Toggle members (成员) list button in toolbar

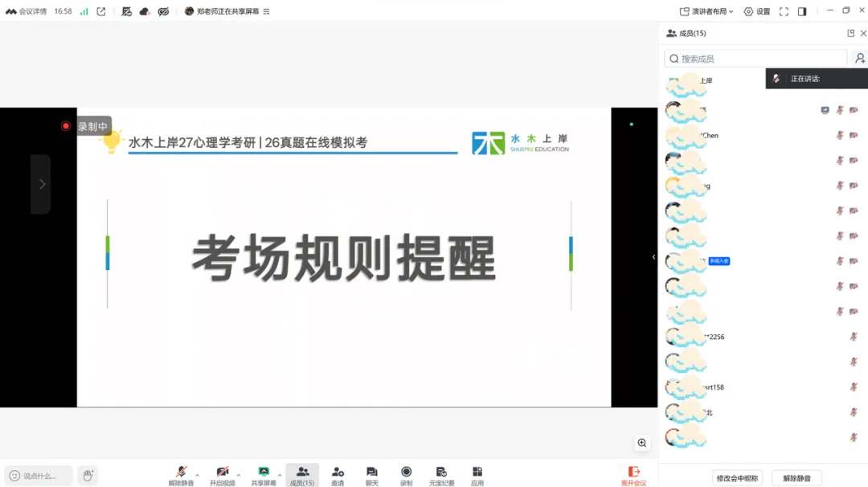(302, 476)
